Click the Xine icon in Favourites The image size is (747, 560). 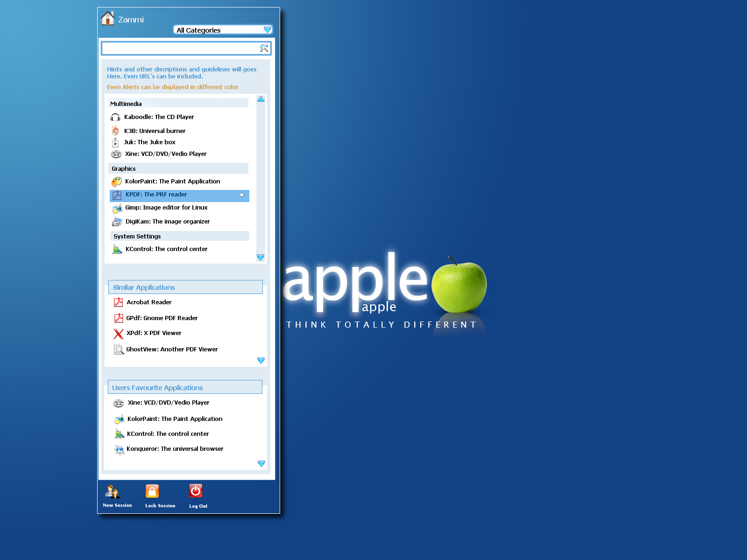(119, 403)
